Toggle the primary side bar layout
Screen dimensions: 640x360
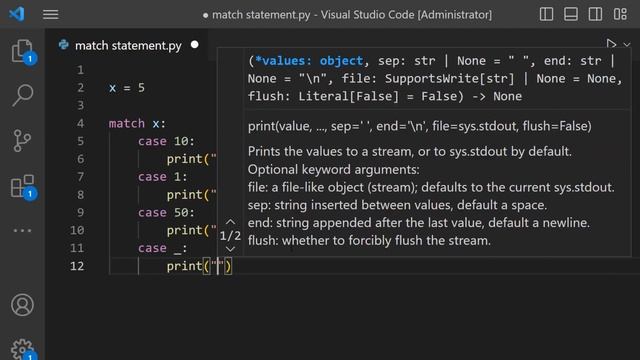546,14
